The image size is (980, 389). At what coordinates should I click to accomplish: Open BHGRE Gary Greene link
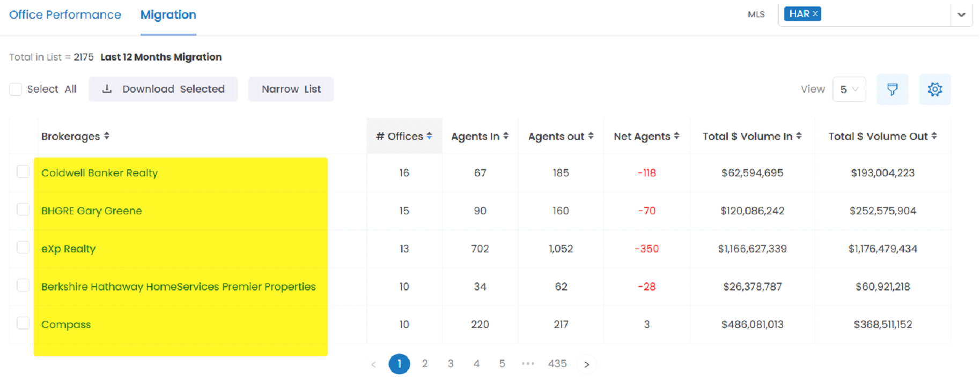(x=92, y=211)
